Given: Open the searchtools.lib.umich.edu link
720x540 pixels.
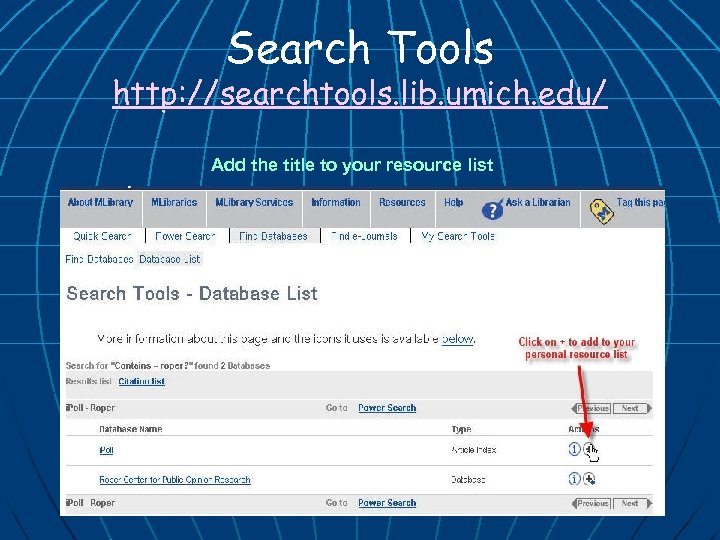Looking at the screenshot, I should coord(360,93).
